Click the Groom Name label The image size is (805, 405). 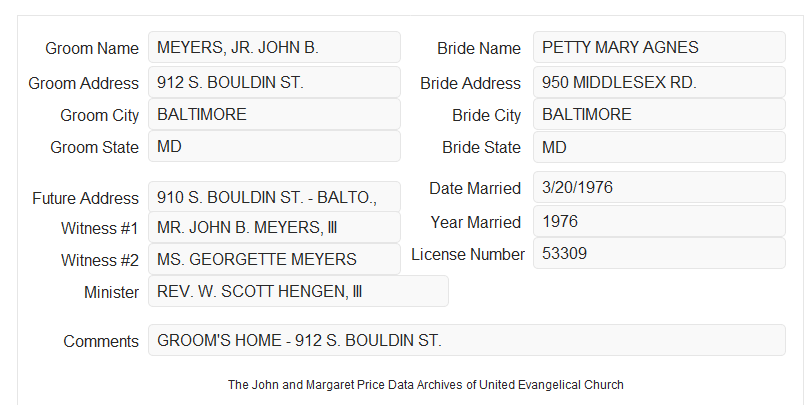tap(92, 48)
